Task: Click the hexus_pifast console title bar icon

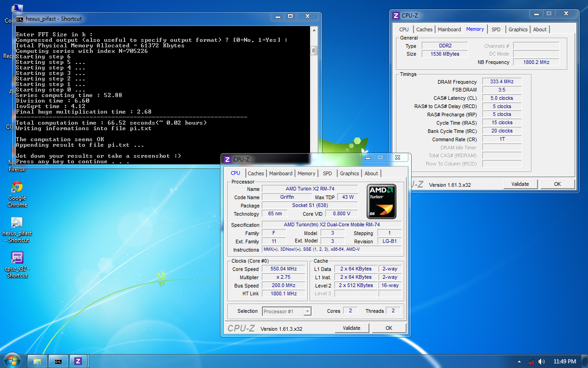Action: [x=19, y=19]
